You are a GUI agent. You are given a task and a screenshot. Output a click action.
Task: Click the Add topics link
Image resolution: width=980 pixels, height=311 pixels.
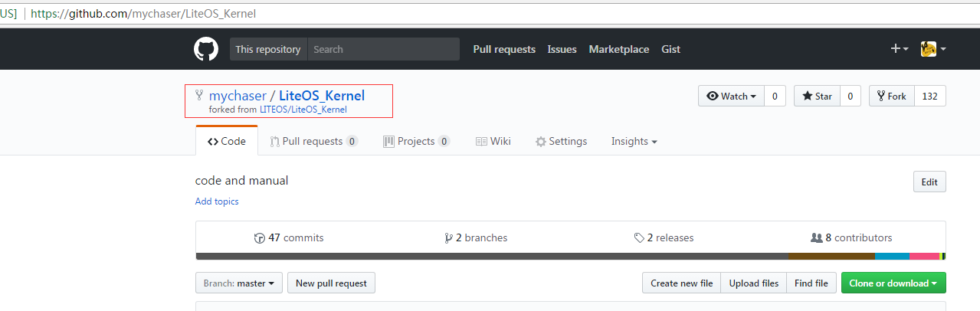tap(217, 201)
